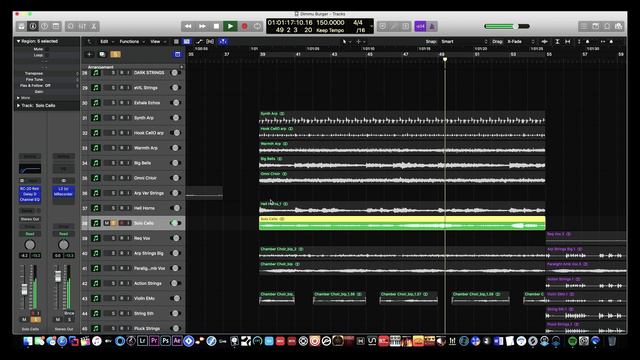Image resolution: width=640 pixels, height=360 pixels.
Task: Toggle the Region Loop checkbox
Action: pyautogui.click(x=46, y=55)
